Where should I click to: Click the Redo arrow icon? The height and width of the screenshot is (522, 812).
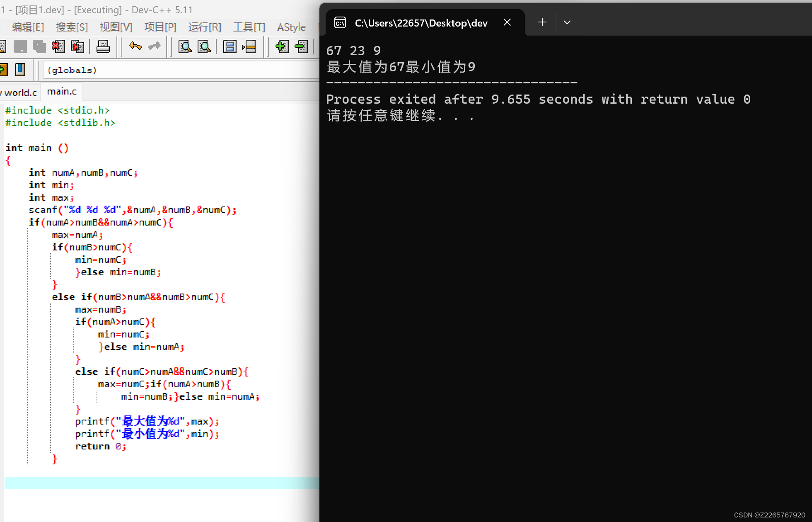point(155,46)
